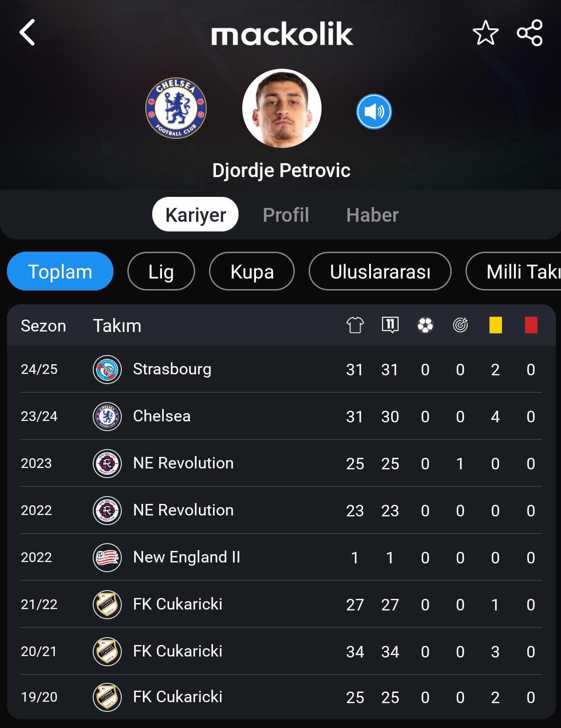561x728 pixels.
Task: Click the yellow card column swatch
Action: [x=495, y=325]
